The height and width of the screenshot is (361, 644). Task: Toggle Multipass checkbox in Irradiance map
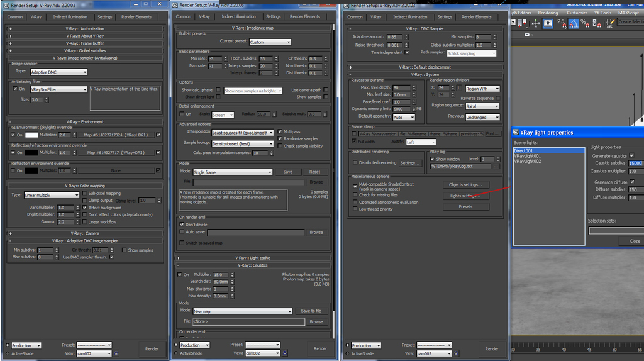tap(280, 131)
